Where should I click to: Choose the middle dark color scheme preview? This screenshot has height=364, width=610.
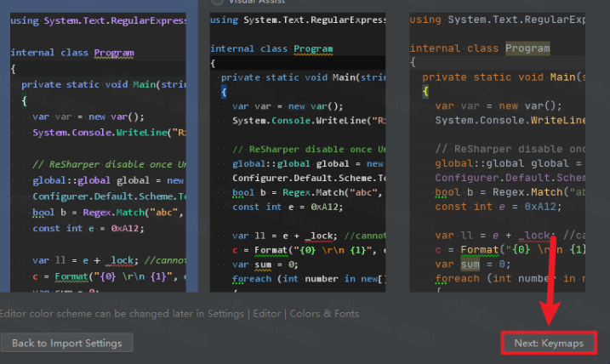click(298, 152)
